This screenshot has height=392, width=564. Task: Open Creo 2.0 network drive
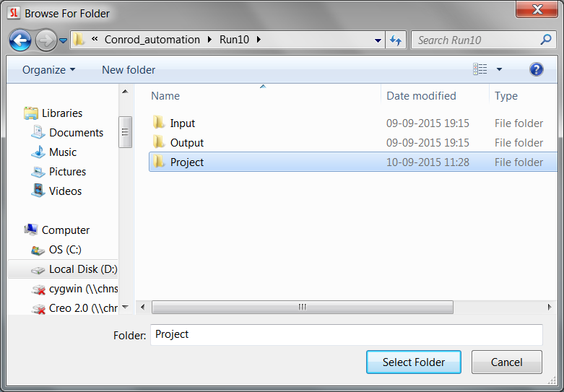pos(83,308)
